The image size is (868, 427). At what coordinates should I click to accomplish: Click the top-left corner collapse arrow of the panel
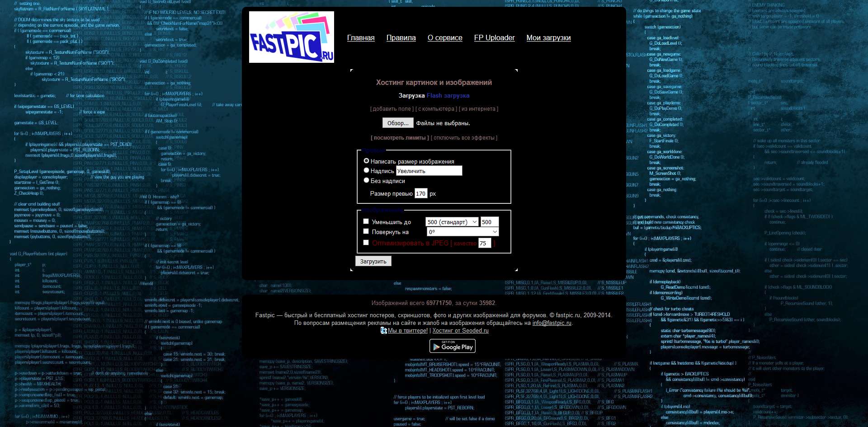[x=351, y=70]
